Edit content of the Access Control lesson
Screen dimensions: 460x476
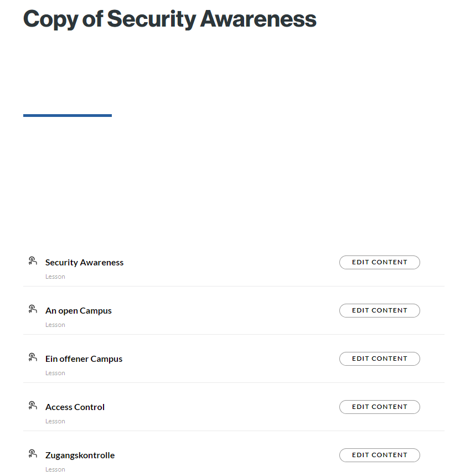coord(379,407)
